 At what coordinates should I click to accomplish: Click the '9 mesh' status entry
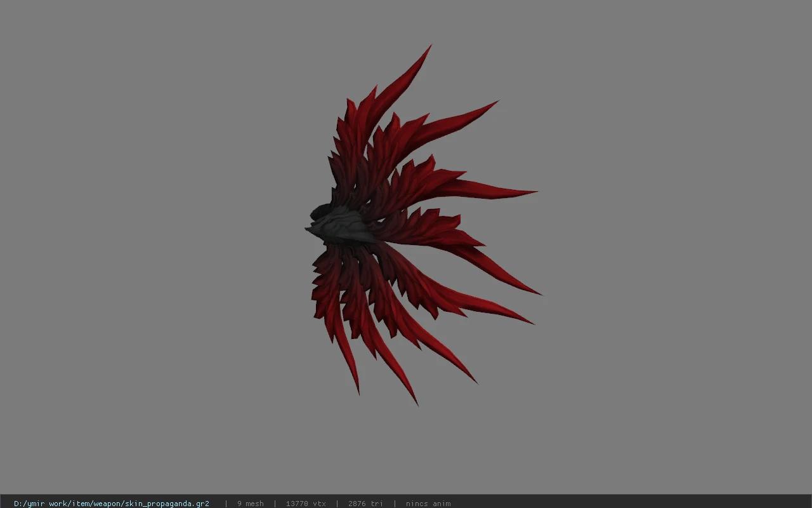tap(251, 504)
